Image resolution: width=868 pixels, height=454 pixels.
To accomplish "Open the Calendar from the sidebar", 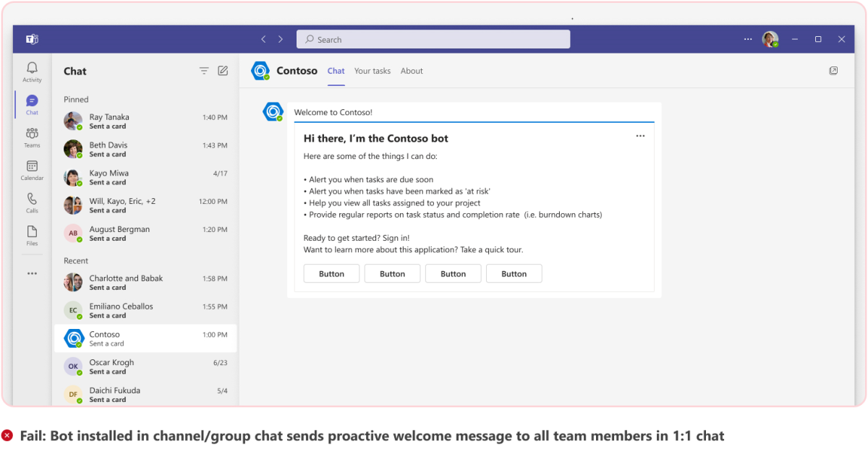I will [x=32, y=169].
